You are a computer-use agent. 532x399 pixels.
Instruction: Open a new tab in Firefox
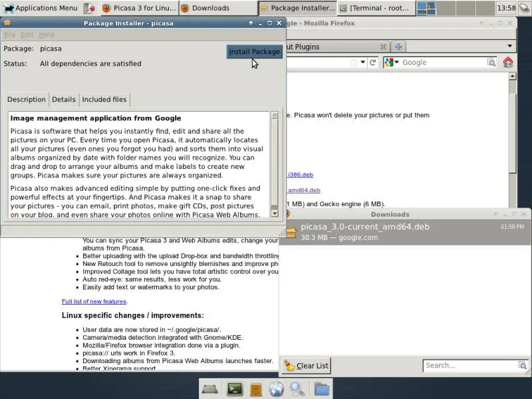(x=398, y=47)
